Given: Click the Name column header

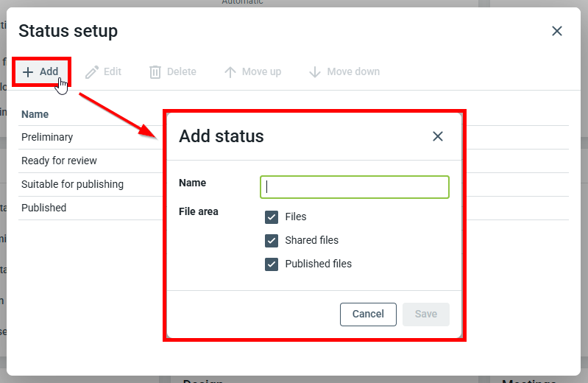Looking at the screenshot, I should [x=35, y=114].
